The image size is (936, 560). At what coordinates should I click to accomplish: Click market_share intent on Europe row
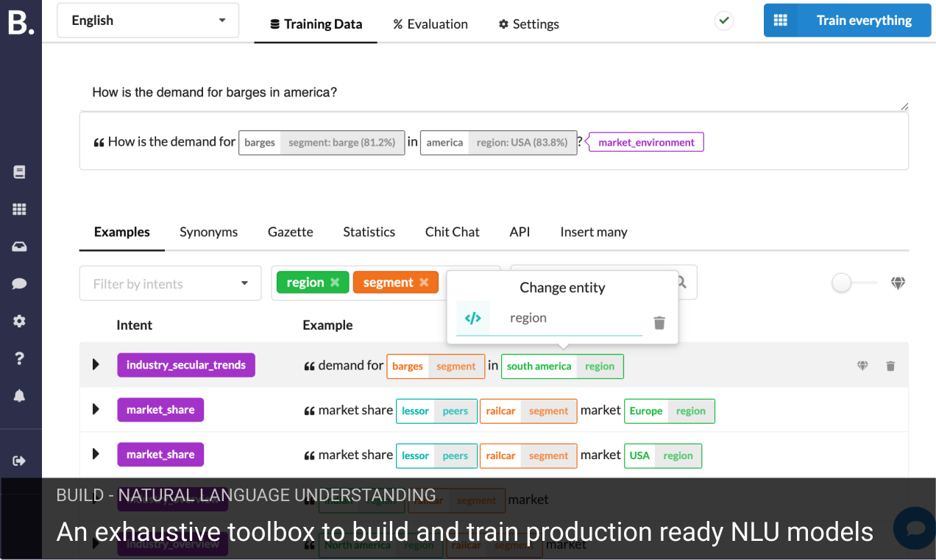pyautogui.click(x=160, y=410)
